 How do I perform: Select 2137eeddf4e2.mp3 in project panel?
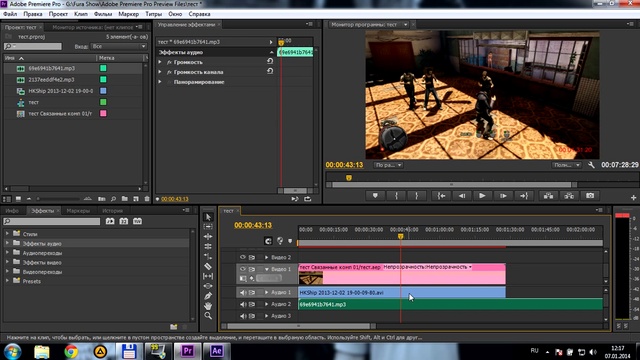pos(51,80)
